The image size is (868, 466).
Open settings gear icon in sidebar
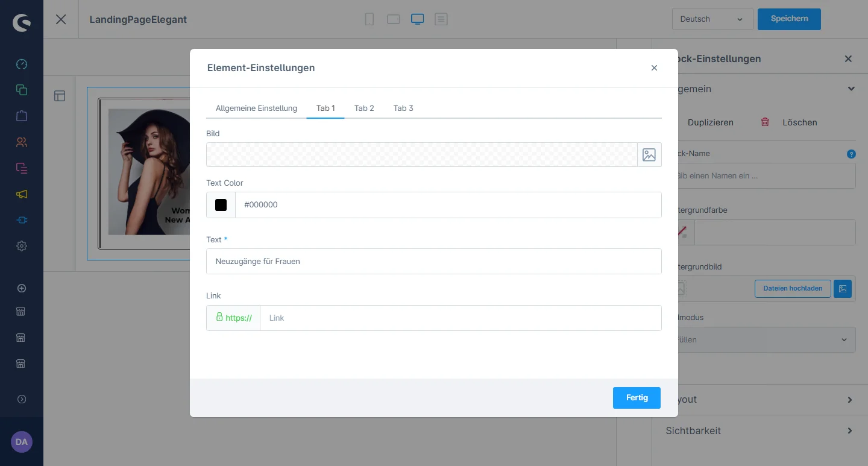tap(22, 246)
